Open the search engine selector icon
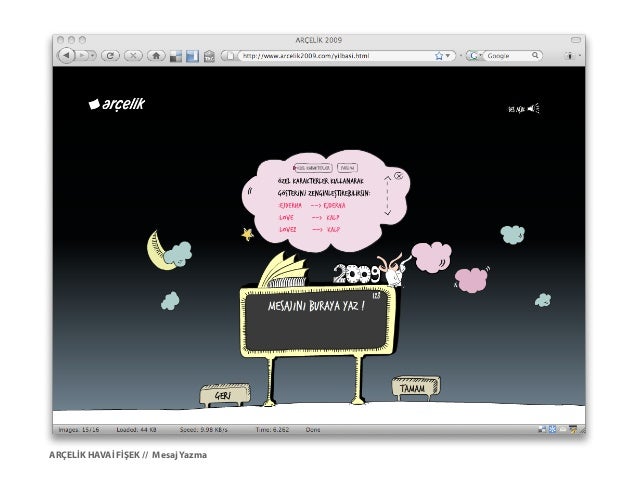This screenshot has height=479, width=638. pos(473,56)
